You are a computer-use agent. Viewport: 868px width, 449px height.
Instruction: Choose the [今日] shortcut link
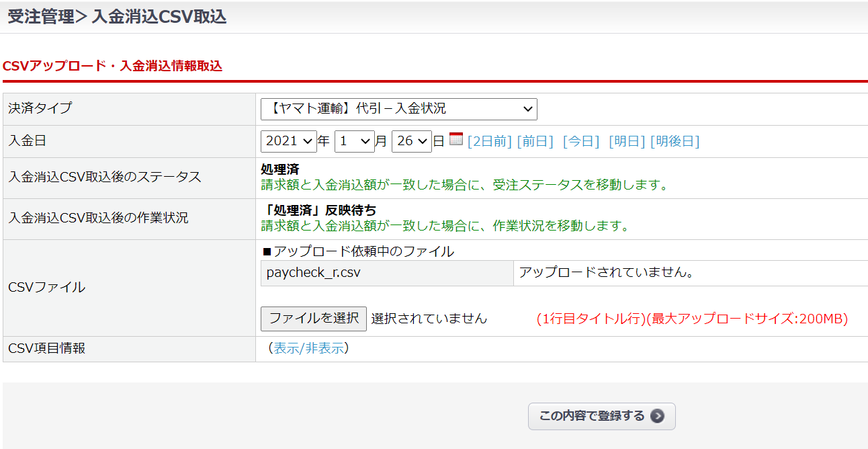581,142
